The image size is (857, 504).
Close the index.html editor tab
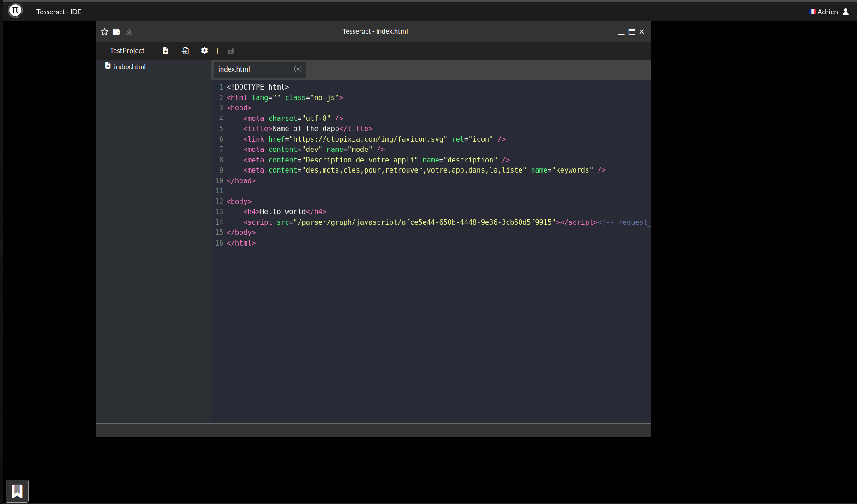[x=298, y=69]
